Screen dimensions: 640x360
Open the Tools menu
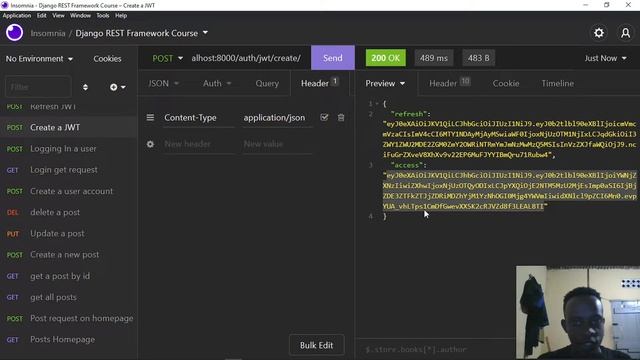[102, 16]
